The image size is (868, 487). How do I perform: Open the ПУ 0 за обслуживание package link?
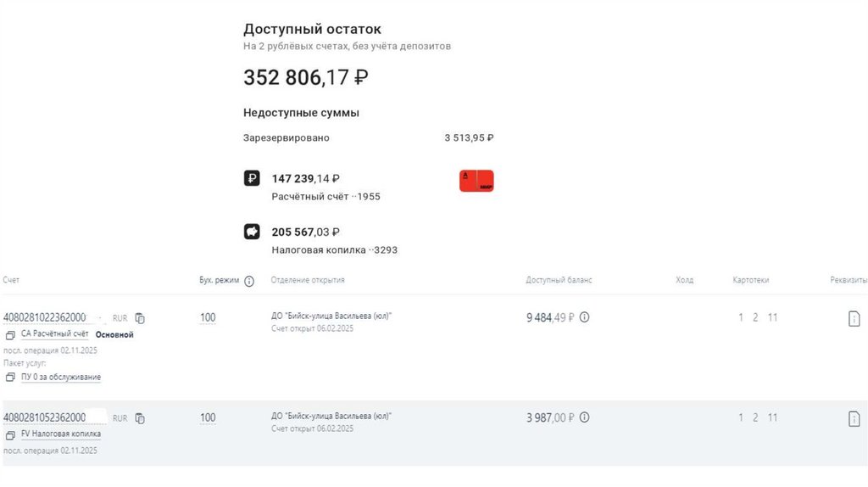(x=60, y=377)
